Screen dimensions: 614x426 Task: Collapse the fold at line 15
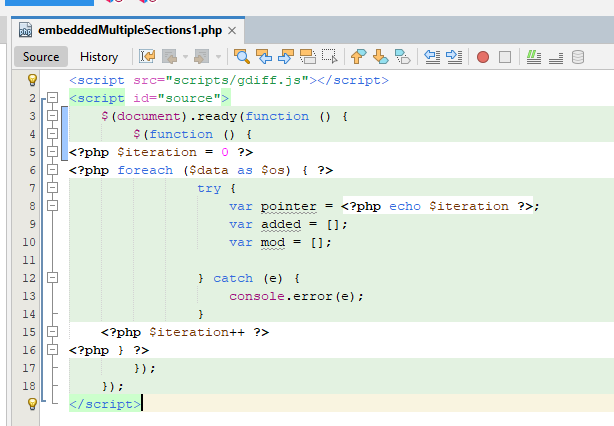[52, 332]
